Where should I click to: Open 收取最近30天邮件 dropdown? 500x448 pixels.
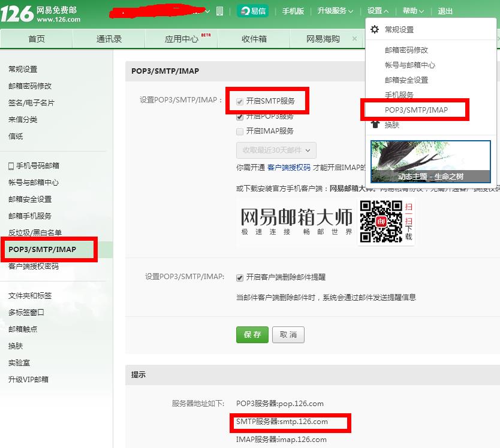pos(276,150)
